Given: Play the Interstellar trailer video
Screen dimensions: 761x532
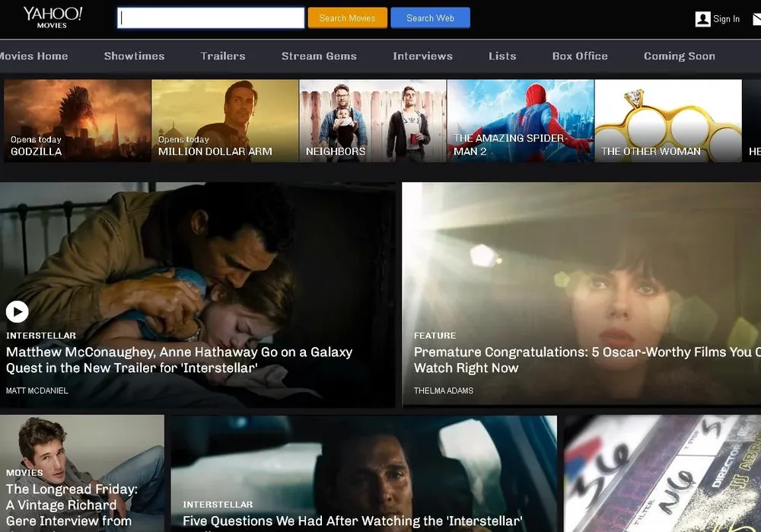Looking at the screenshot, I should point(17,311).
